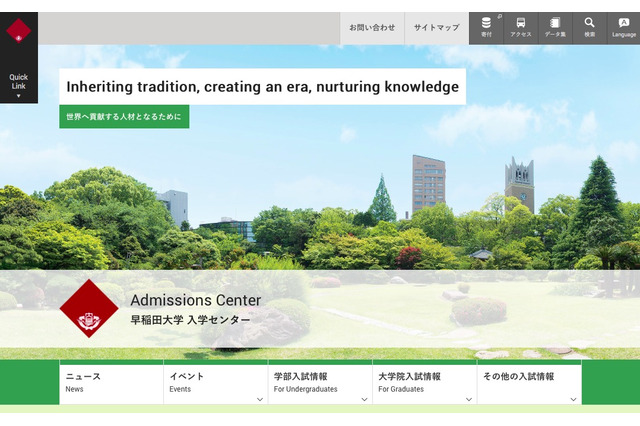Open the Language selector icon

click(623, 28)
